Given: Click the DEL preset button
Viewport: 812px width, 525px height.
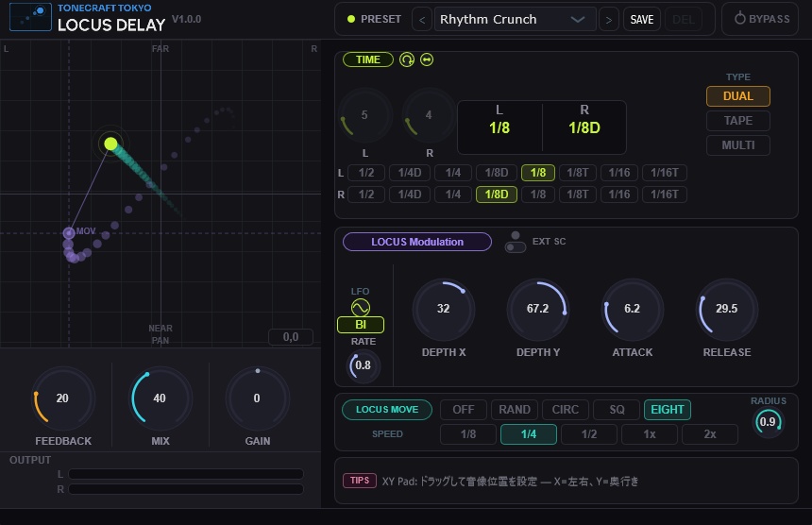Looking at the screenshot, I should 683,20.
